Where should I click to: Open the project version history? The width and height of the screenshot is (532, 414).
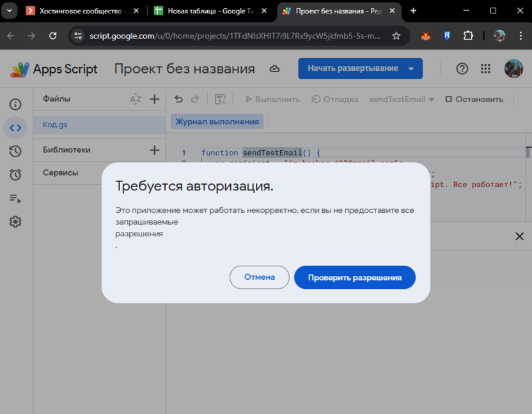click(15, 150)
